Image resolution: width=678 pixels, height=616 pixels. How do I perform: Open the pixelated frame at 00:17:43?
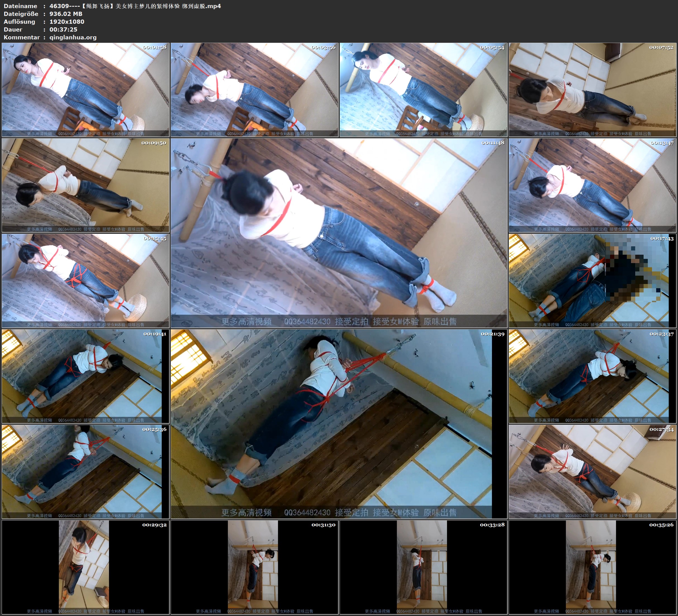[592, 280]
